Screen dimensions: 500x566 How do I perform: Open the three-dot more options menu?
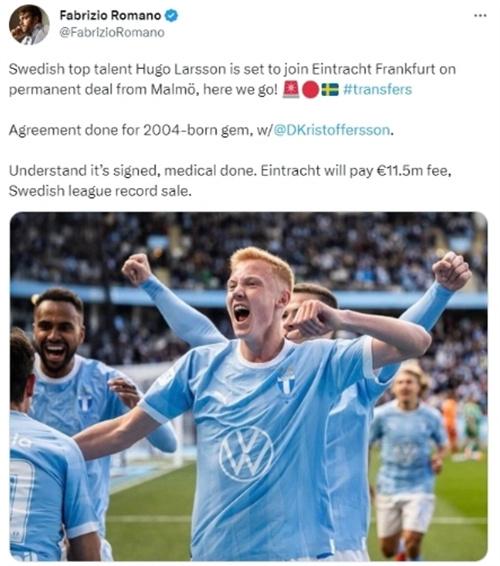click(x=480, y=16)
